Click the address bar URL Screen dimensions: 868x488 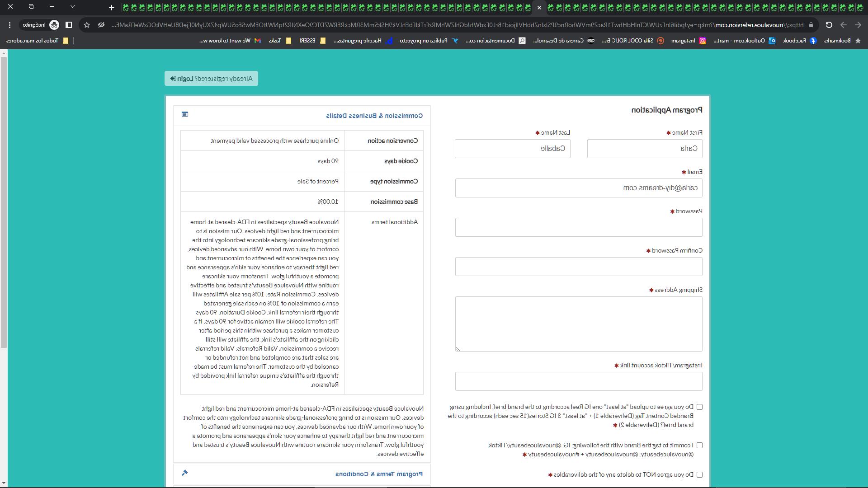tap(458, 25)
